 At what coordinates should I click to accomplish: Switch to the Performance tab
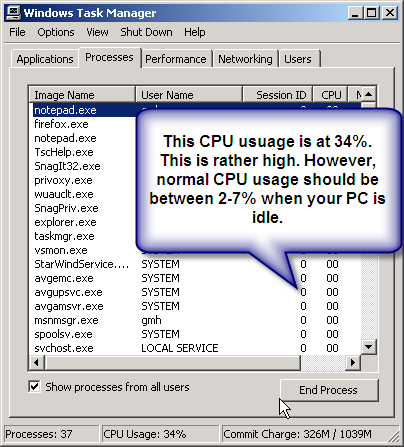(x=176, y=59)
